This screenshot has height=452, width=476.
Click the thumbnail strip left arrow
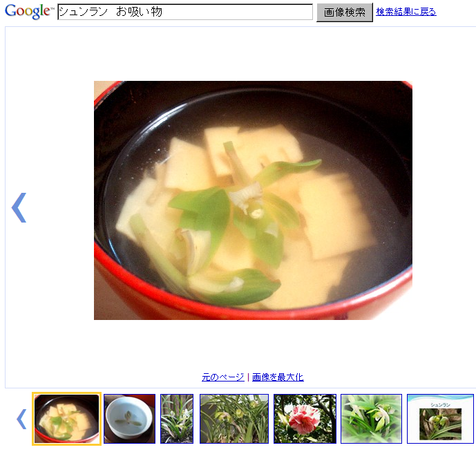(x=21, y=419)
